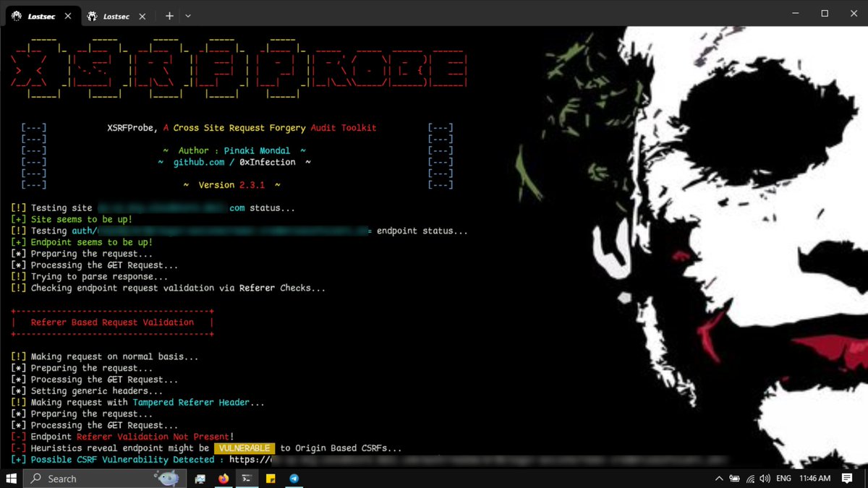
Task: Open Sticky Notes from the taskbar
Action: (x=271, y=479)
